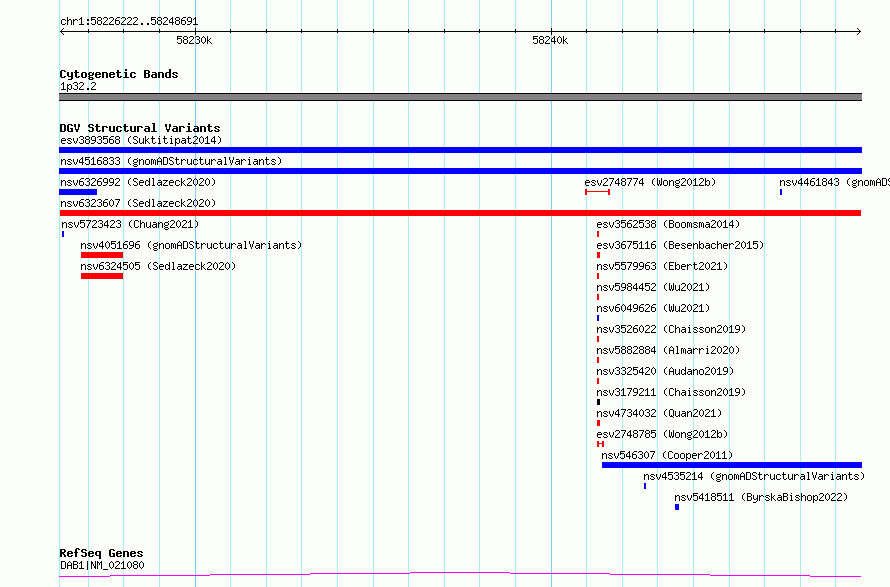
Task: Open the nsv3179211 (Chaisson2019) label
Action: [x=671, y=392]
